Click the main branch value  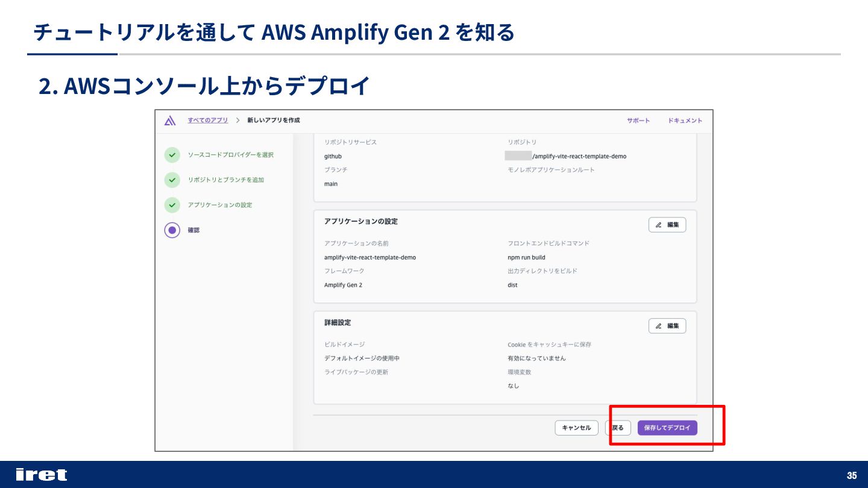(x=331, y=184)
